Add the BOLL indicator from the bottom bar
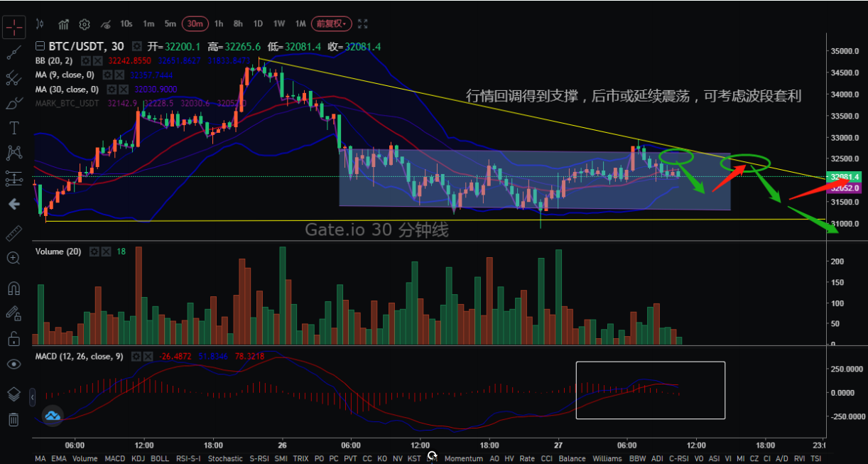 point(158,459)
